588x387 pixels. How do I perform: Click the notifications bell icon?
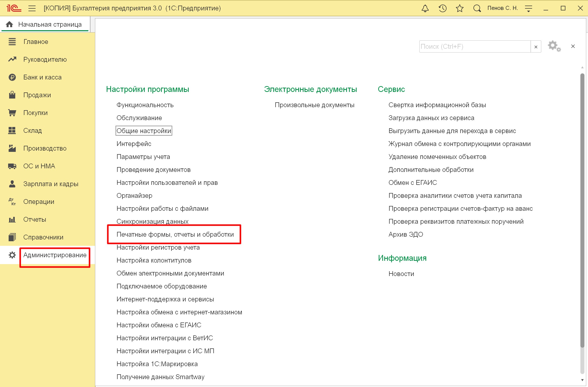[x=425, y=8]
